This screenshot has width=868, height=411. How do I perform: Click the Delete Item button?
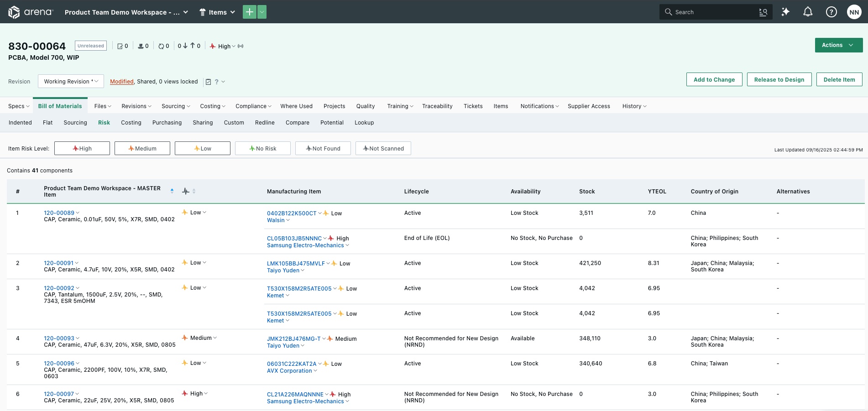(x=839, y=79)
